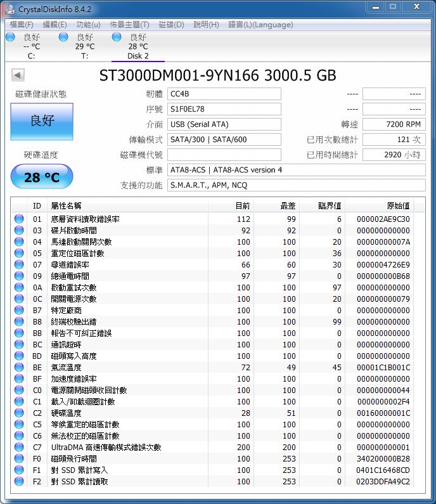Viewport: 436px width, 504px height.
Task: Click the serial number field S1F0EL78
Action: pyautogui.click(x=224, y=109)
